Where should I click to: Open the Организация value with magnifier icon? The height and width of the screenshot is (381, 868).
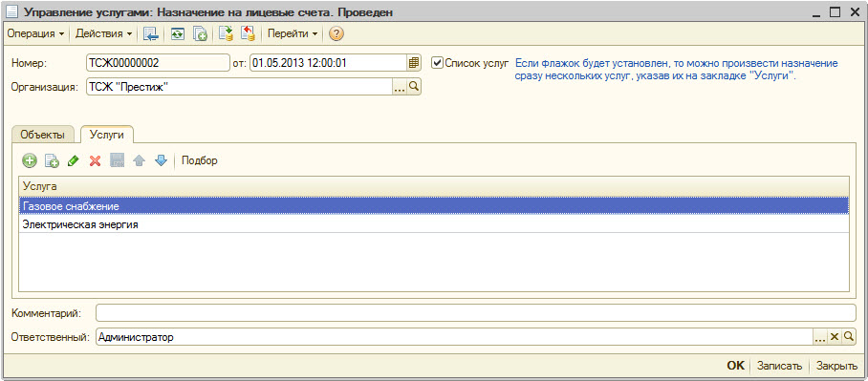(414, 87)
